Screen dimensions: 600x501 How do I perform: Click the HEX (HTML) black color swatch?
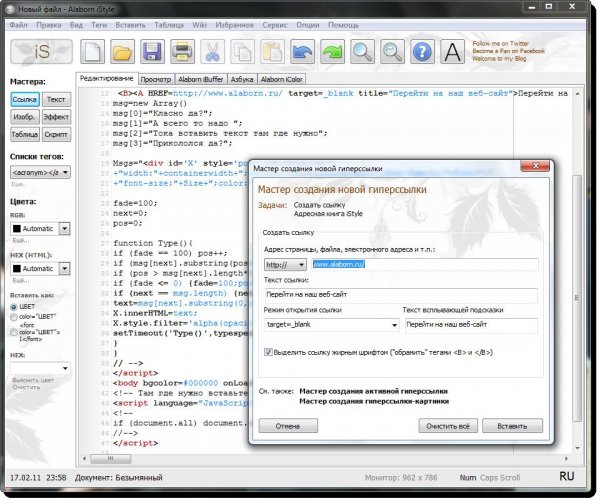(x=17, y=268)
